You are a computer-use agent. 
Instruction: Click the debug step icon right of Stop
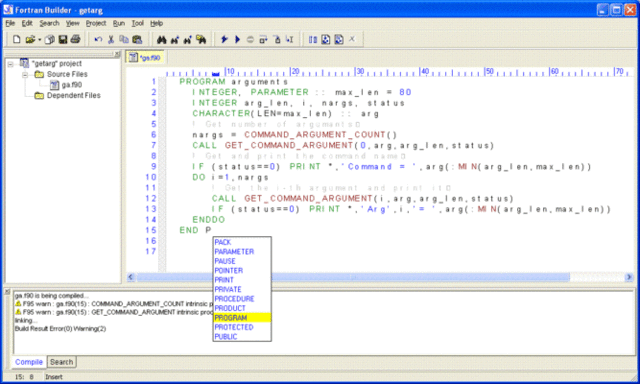click(263, 40)
